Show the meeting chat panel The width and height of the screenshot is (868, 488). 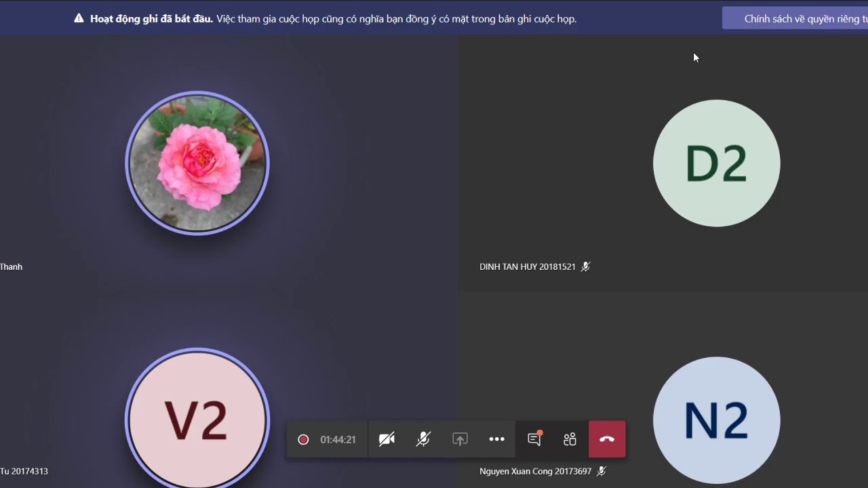(534, 439)
